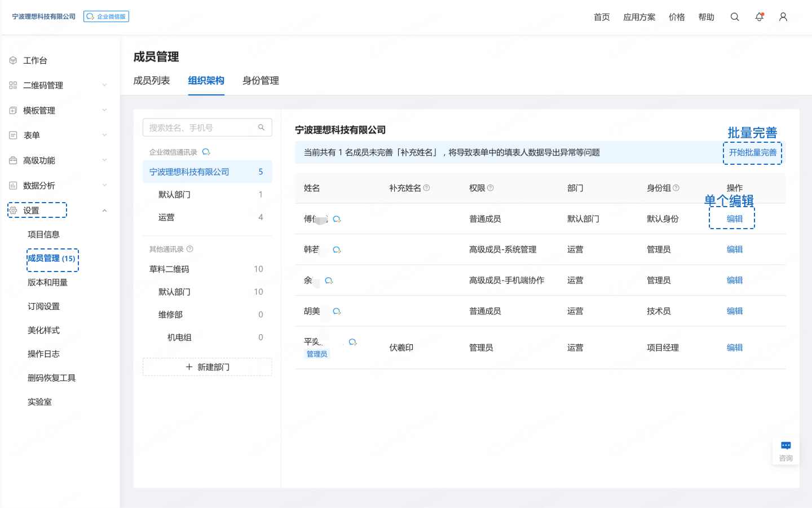Select the 组织架构 tab

coord(206,81)
